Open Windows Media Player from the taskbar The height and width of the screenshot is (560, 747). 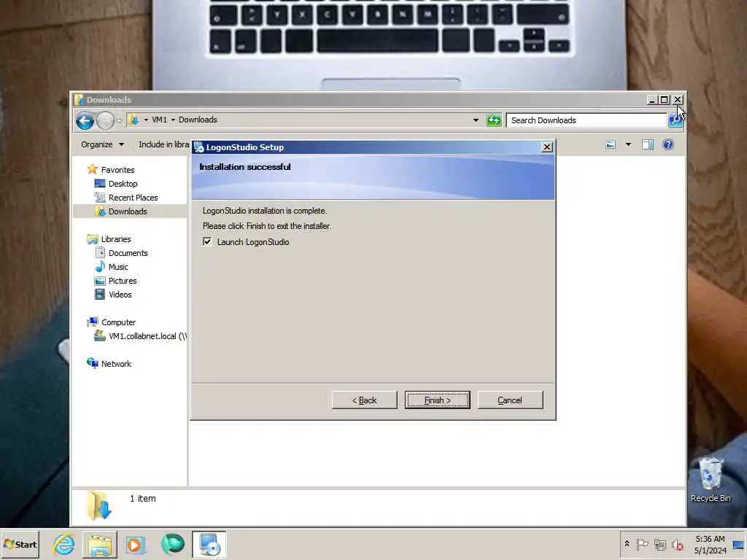coord(135,544)
